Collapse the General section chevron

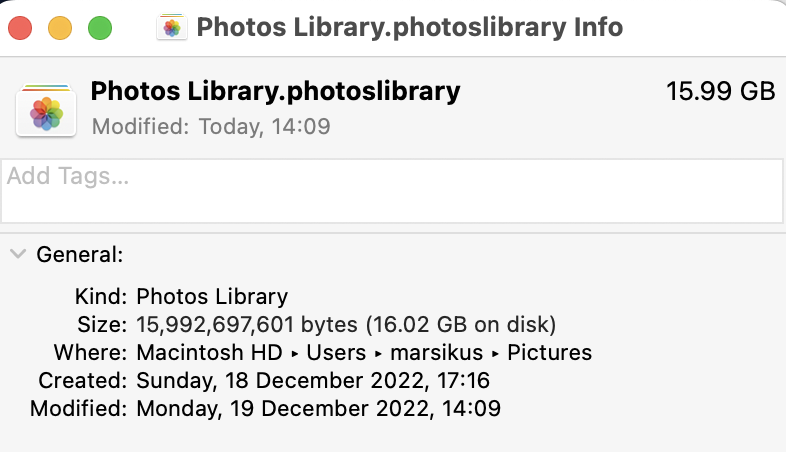click(x=17, y=254)
